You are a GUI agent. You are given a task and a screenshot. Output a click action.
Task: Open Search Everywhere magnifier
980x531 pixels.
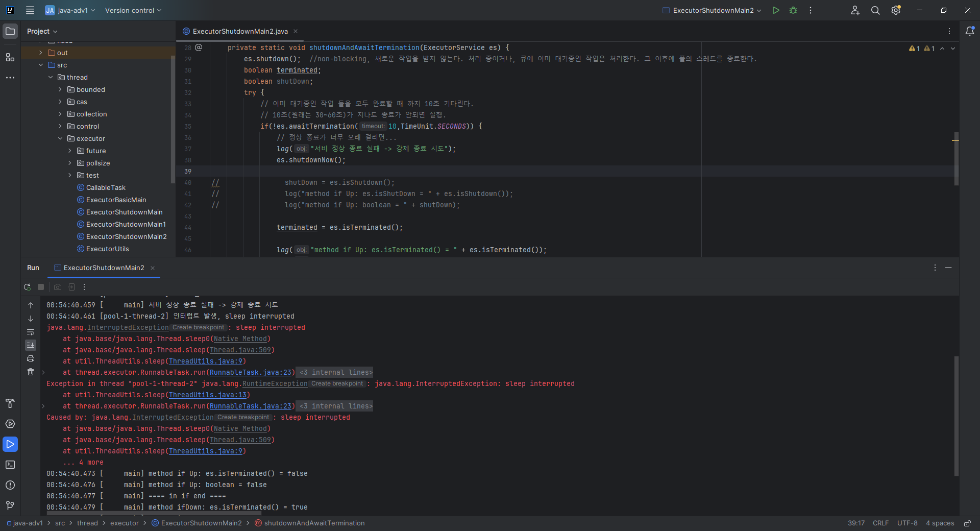pyautogui.click(x=875, y=10)
